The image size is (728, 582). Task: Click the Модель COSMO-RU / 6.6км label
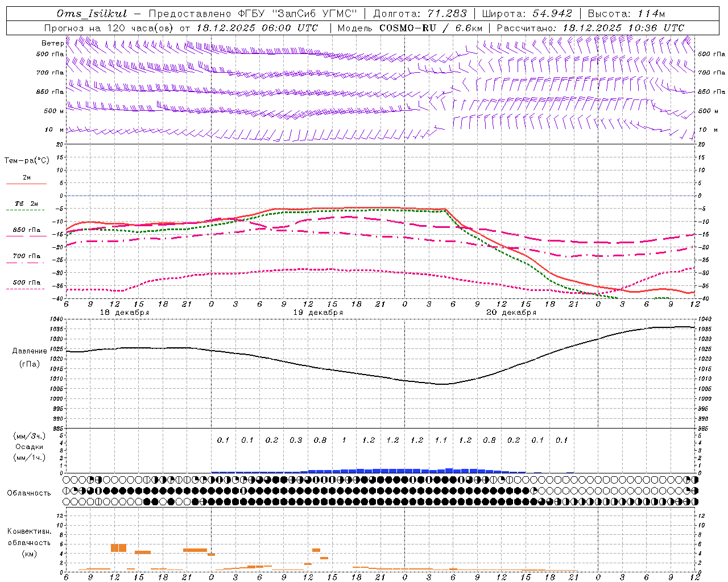click(410, 27)
